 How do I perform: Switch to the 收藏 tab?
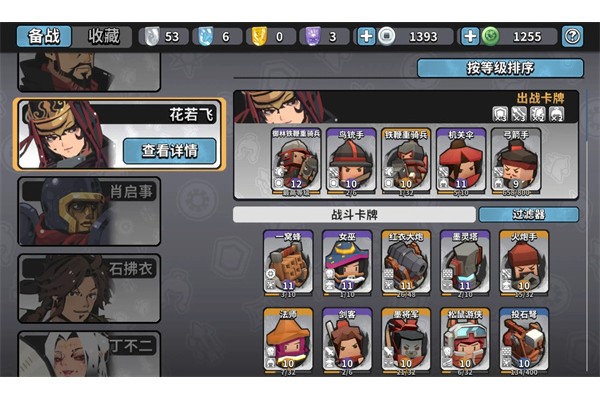coord(103,36)
